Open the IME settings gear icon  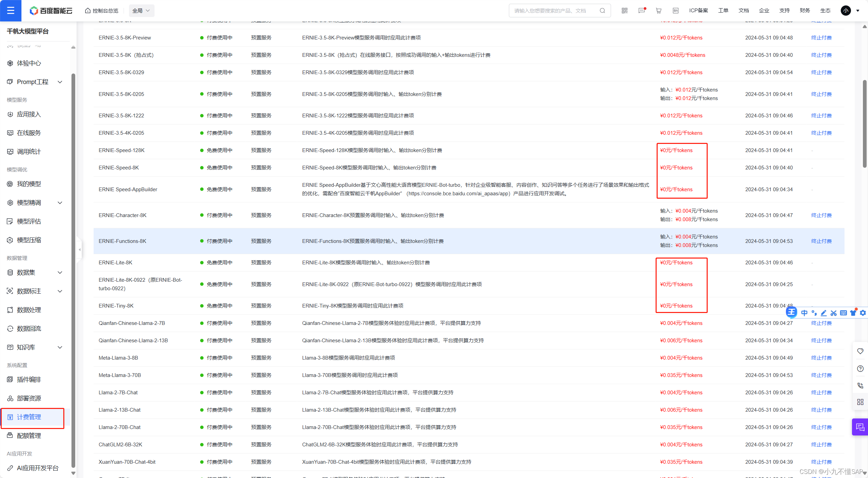click(863, 313)
